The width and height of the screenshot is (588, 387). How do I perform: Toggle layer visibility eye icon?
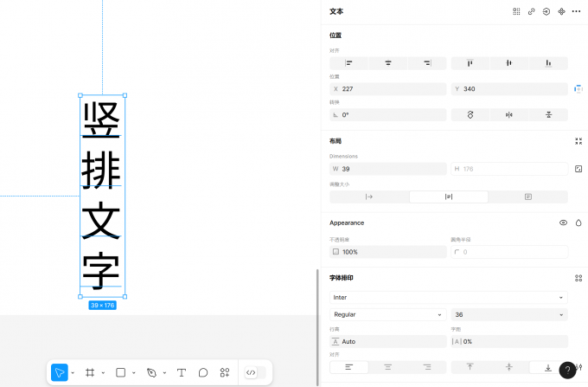(x=563, y=223)
